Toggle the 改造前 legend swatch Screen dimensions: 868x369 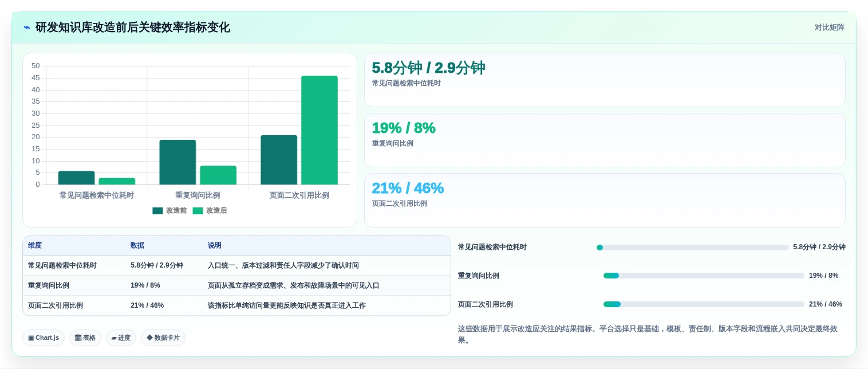157,211
